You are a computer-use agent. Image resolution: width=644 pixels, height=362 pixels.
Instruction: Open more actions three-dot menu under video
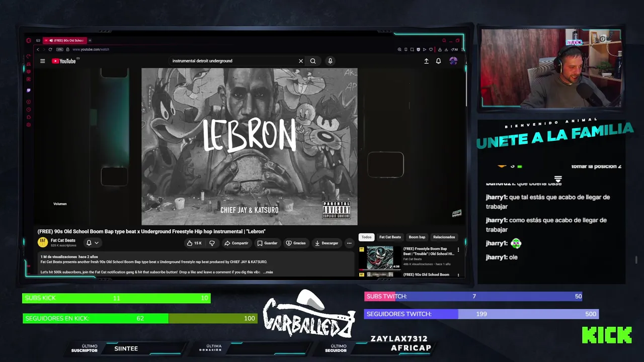tap(349, 243)
